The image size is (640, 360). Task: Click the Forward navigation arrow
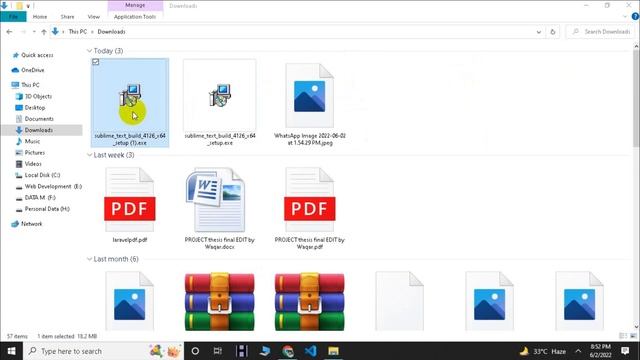[x=23, y=31]
